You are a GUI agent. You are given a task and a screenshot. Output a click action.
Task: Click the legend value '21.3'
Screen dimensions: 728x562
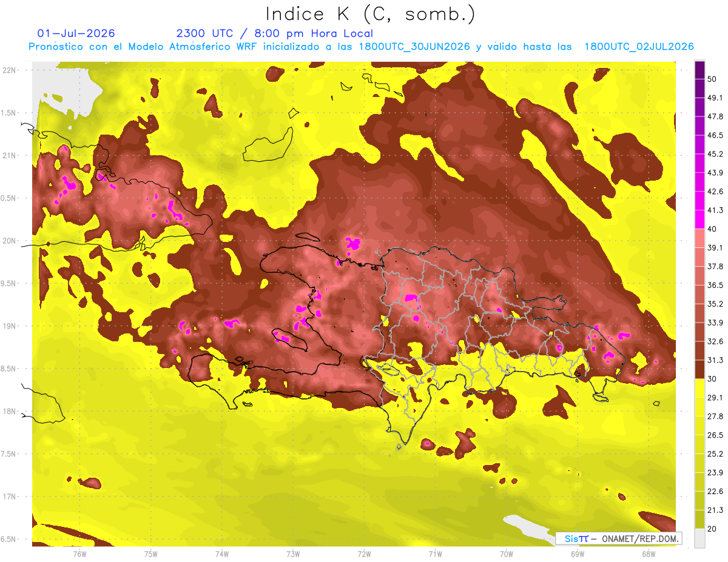tap(714, 510)
